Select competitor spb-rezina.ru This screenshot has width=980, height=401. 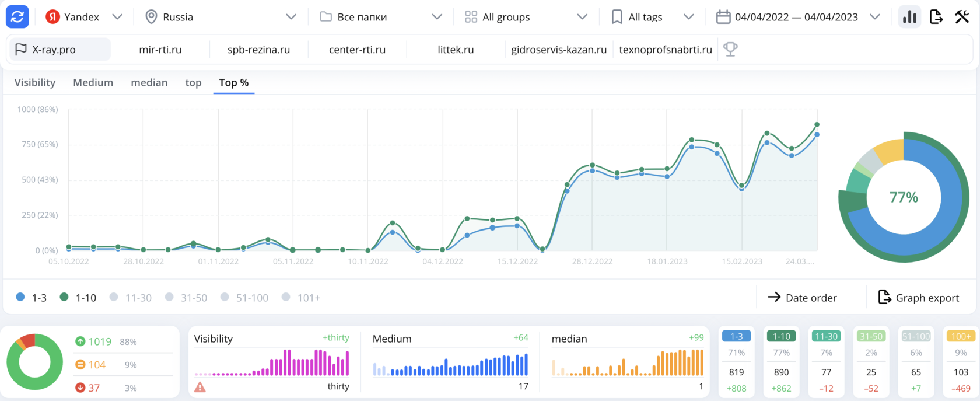tap(259, 50)
